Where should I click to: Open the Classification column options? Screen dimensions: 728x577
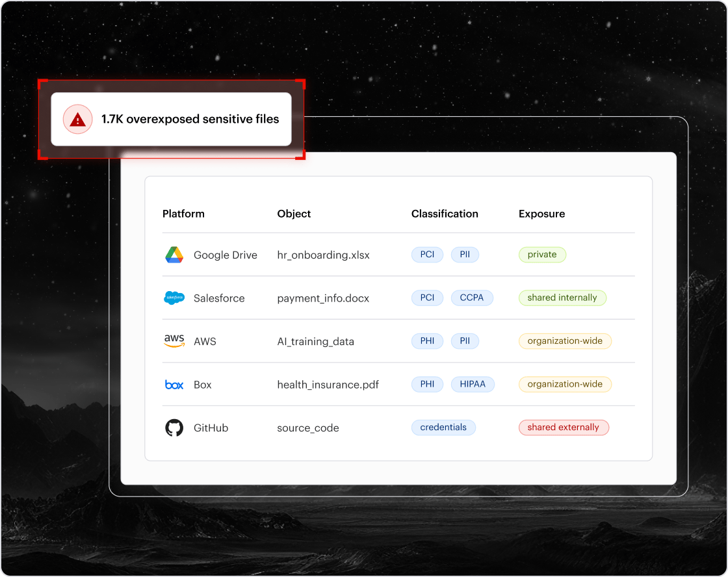click(x=445, y=213)
